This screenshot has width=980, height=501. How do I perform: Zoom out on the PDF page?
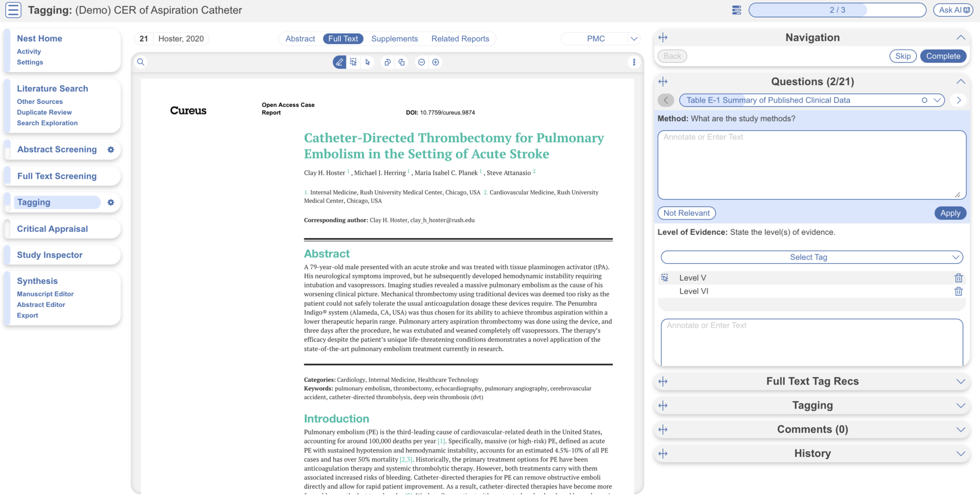point(421,62)
